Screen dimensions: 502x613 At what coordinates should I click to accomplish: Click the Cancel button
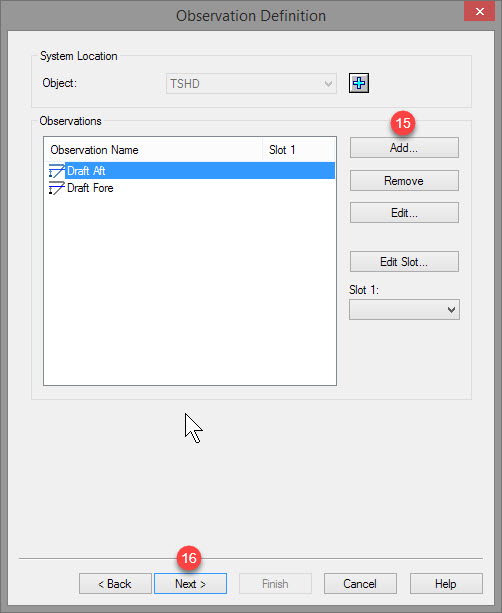[360, 584]
